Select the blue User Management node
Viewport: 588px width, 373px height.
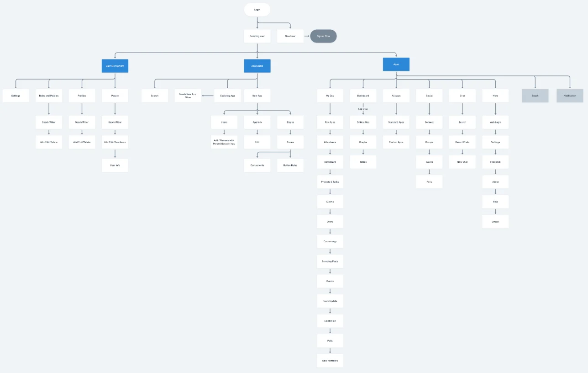115,66
